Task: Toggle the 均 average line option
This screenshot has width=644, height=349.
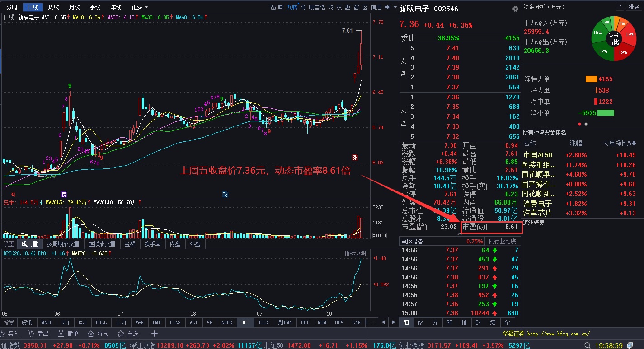Action: click(330, 7)
